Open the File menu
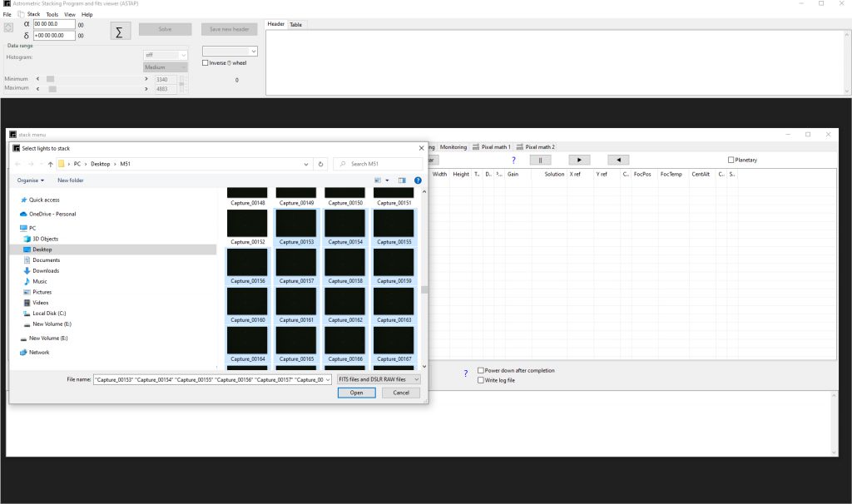 [7, 15]
